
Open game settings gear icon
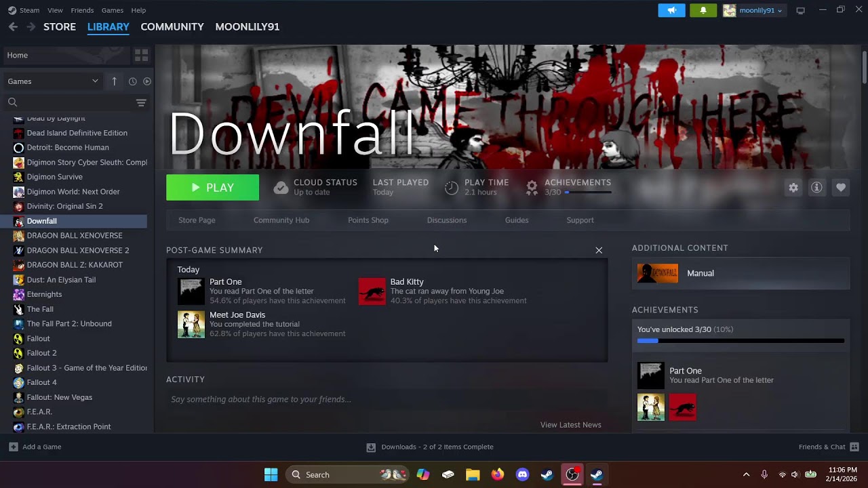tap(793, 188)
